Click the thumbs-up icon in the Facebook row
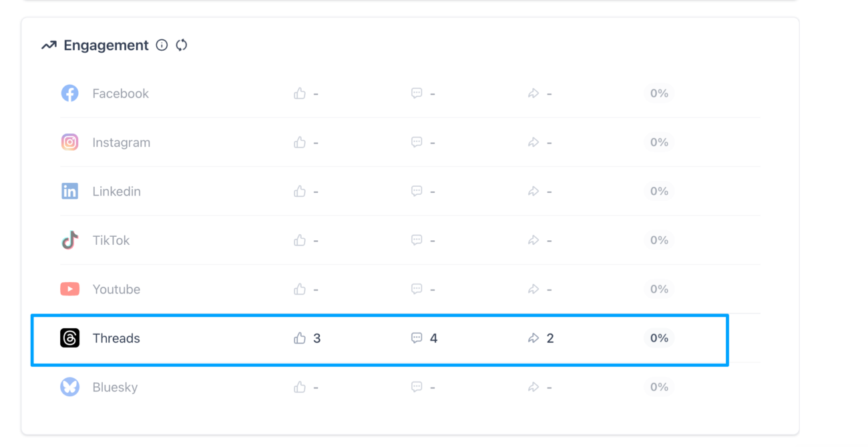This screenshot has width=868, height=447. click(299, 93)
